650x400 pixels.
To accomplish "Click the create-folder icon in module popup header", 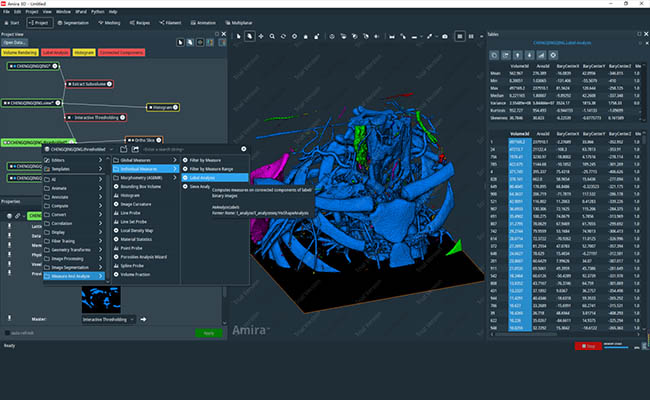I will 124,149.
